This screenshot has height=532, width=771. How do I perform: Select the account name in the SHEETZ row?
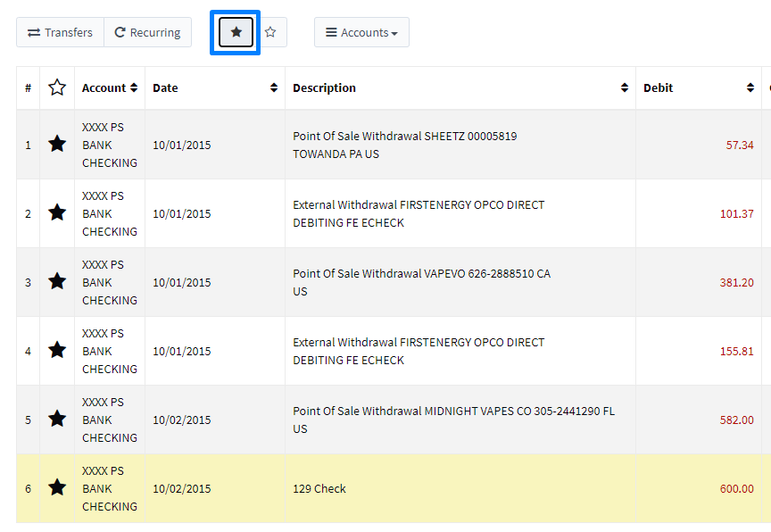tap(110, 145)
